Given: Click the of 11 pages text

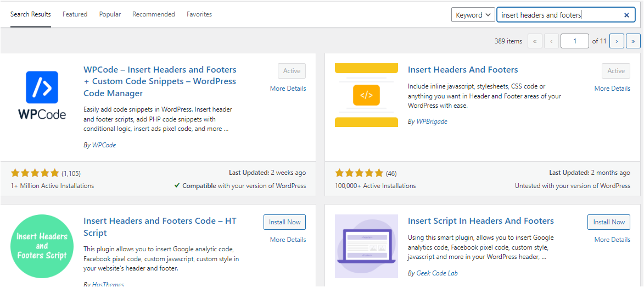Looking at the screenshot, I should pyautogui.click(x=599, y=41).
